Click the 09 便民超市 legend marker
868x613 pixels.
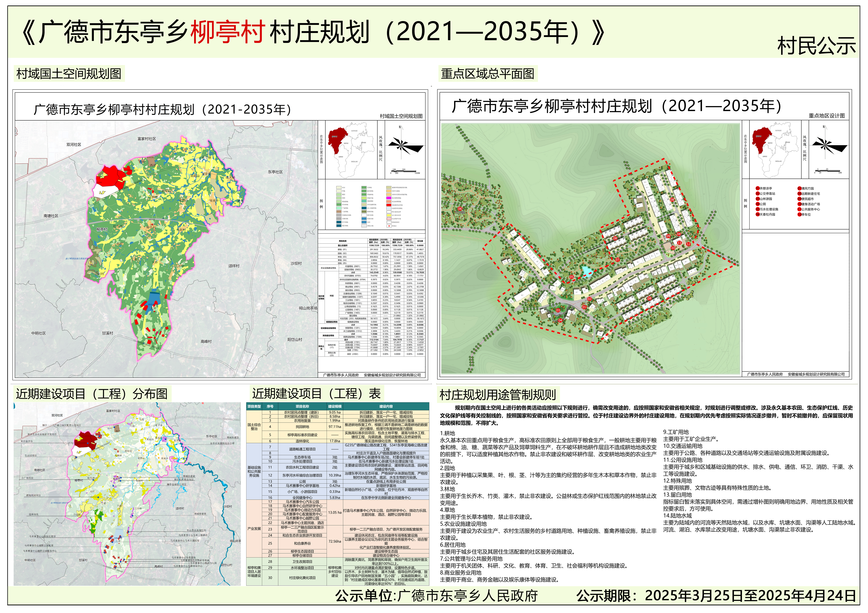pos(799,199)
